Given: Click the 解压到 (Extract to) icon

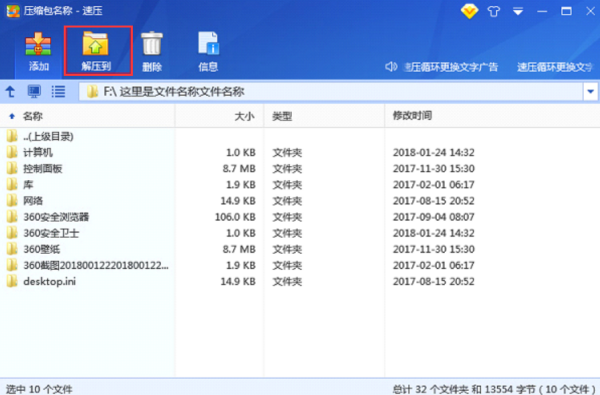Looking at the screenshot, I should click(x=96, y=51).
